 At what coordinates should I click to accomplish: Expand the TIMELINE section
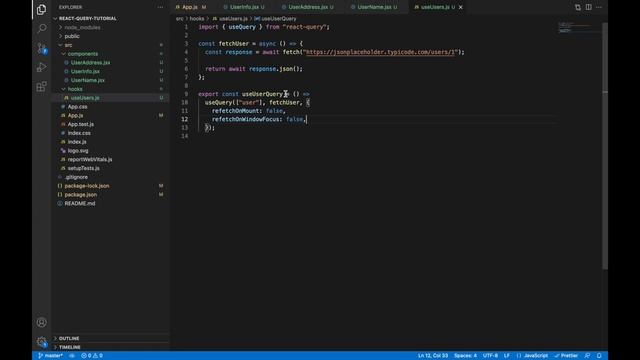(70, 347)
